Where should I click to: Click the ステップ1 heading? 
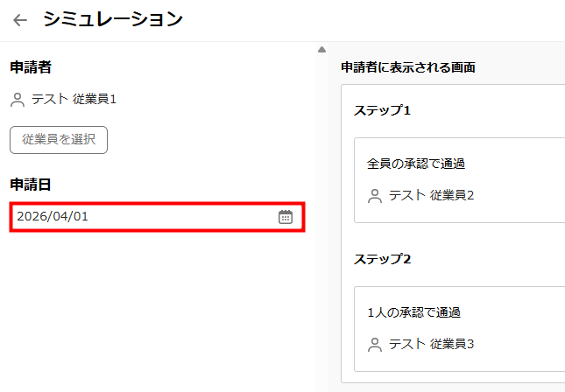(x=383, y=111)
